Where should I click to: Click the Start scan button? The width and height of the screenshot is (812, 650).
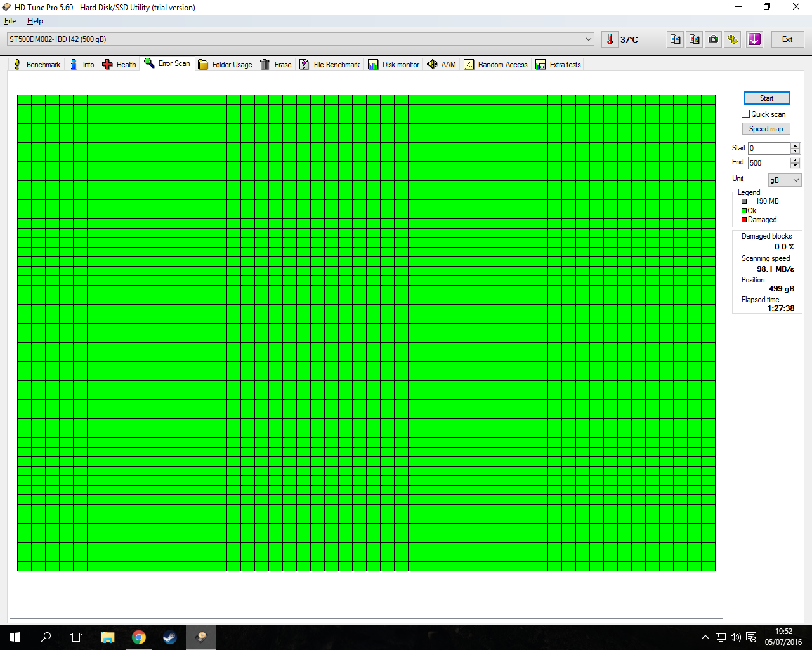click(x=766, y=98)
